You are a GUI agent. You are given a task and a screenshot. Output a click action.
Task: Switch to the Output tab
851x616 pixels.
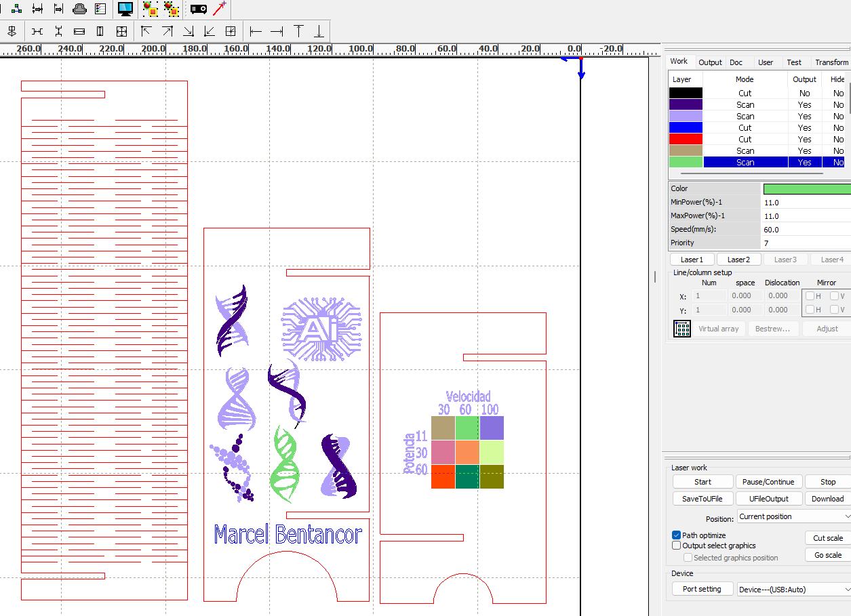(710, 62)
